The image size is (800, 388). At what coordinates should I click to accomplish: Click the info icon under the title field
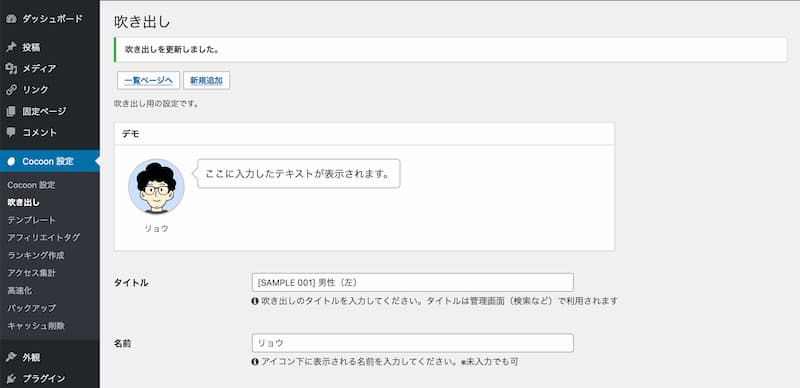click(255, 301)
